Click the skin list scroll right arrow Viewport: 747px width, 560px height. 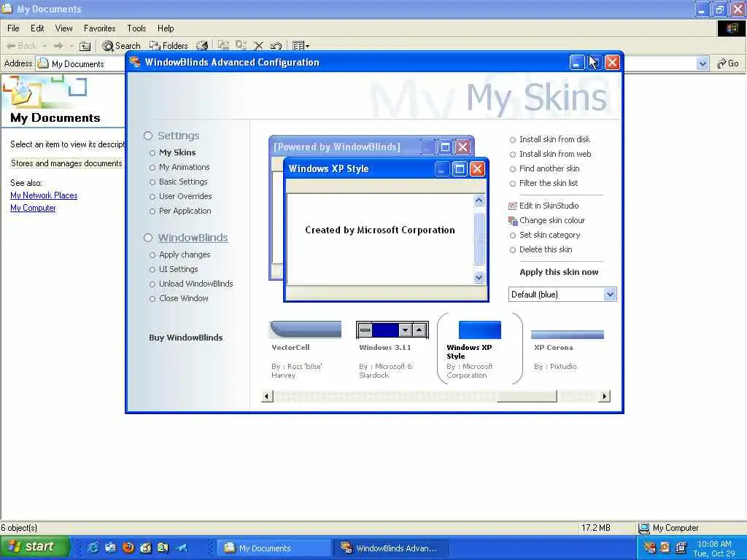click(605, 396)
